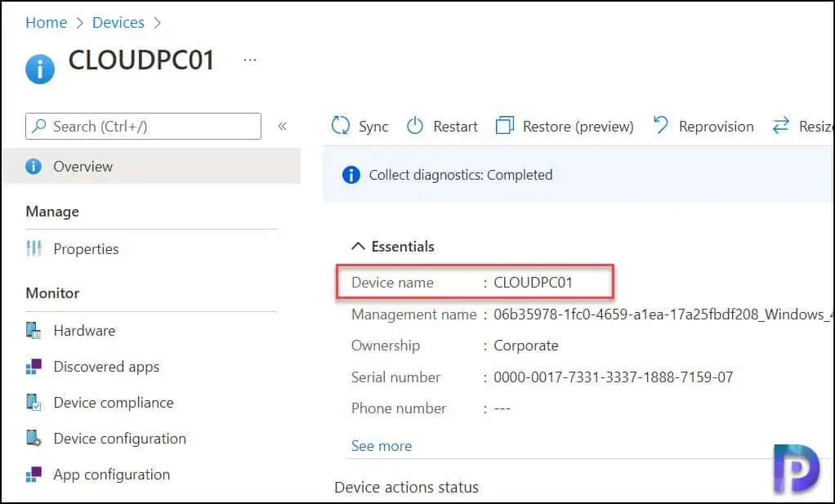
Task: Click the See more link
Action: click(382, 445)
